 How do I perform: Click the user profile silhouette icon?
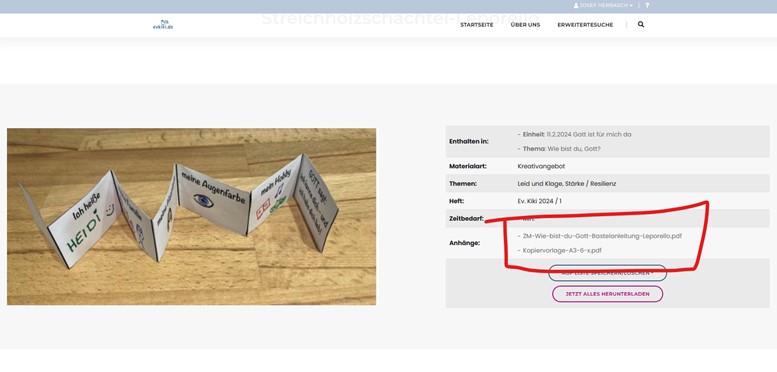coord(576,5)
